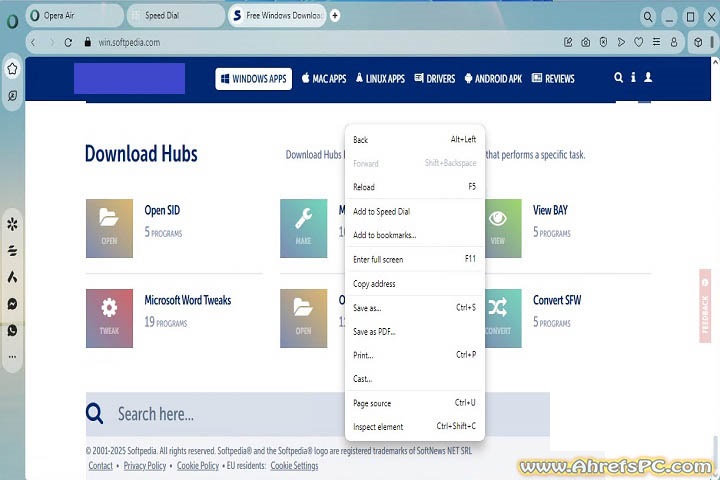The height and width of the screenshot is (480, 720).
Task: Choose Save as... menu entry
Action: 415,307
